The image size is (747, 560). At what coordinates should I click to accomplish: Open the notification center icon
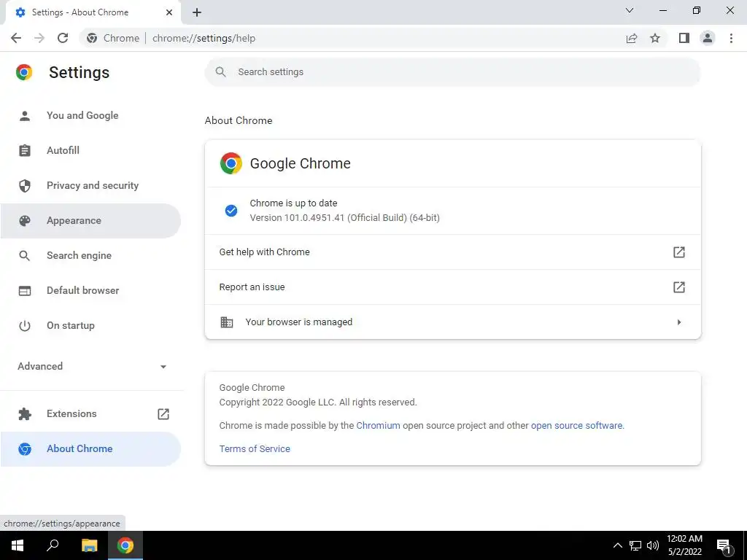point(724,545)
